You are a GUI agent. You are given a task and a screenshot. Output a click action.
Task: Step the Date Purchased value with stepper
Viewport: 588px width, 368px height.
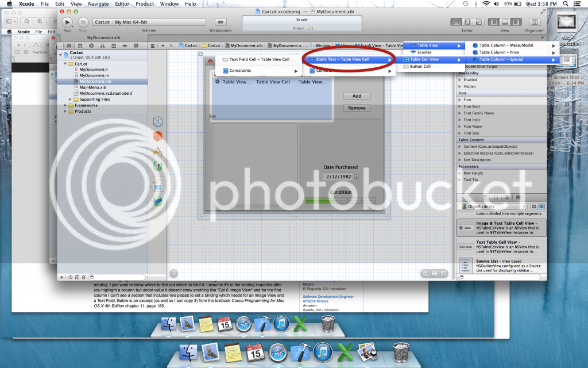(356, 176)
